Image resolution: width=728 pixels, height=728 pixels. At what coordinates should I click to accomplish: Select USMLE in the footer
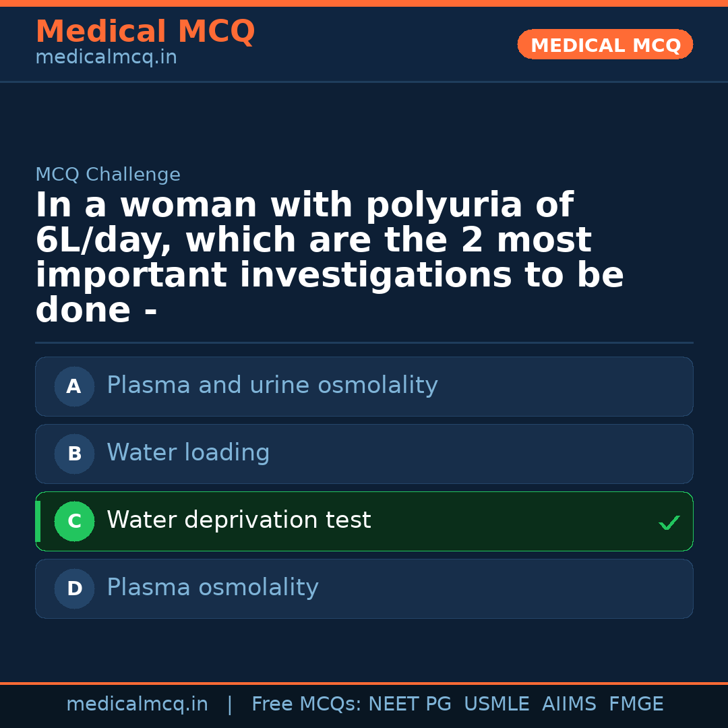(x=496, y=704)
